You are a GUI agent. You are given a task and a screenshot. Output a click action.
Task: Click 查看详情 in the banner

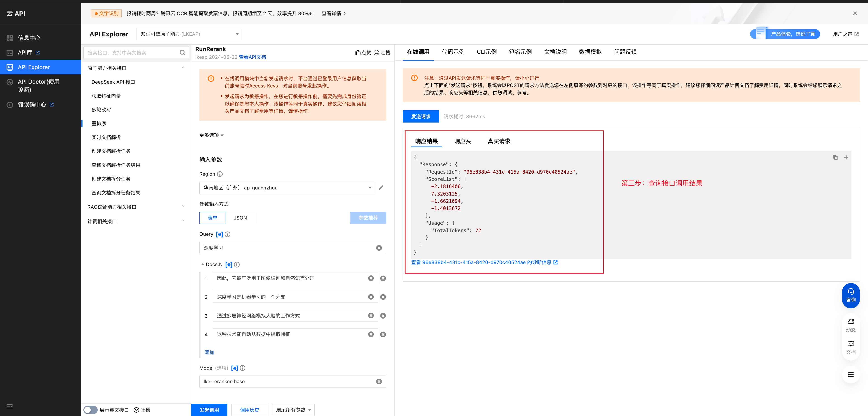pyautogui.click(x=333, y=14)
